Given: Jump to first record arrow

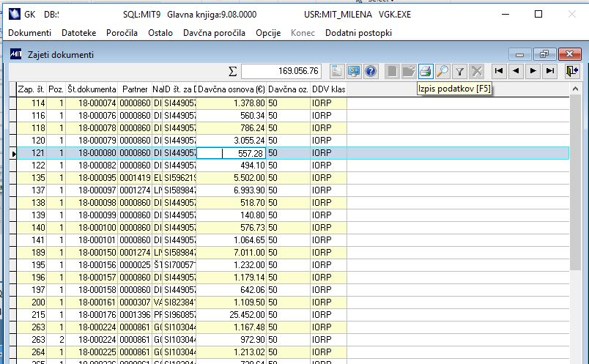Looking at the screenshot, I should pyautogui.click(x=500, y=71).
